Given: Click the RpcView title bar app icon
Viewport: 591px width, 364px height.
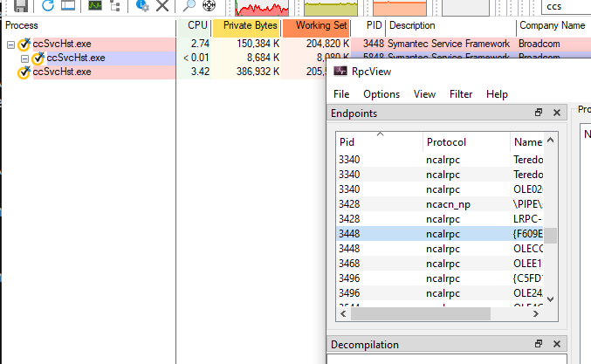Looking at the screenshot, I should 340,71.
